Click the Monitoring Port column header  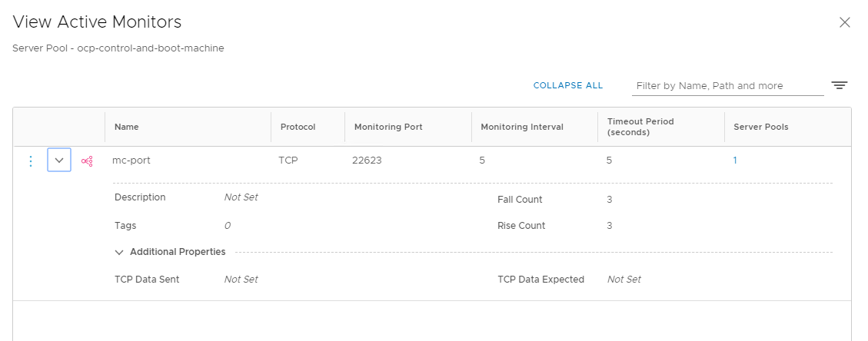tap(388, 127)
